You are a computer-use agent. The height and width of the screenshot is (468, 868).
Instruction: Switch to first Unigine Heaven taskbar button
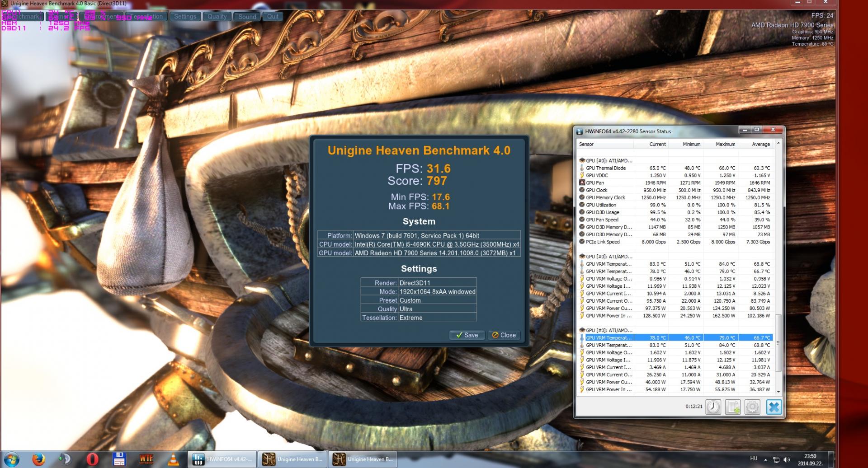[x=292, y=459]
